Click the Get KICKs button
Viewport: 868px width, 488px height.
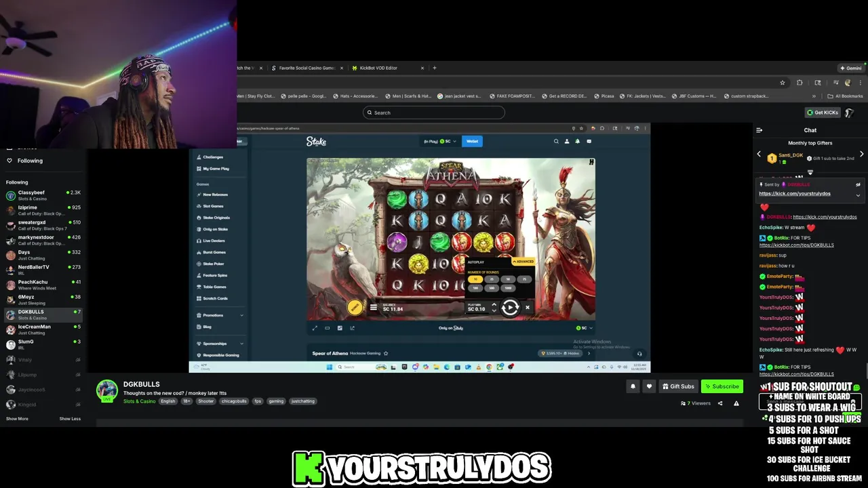pos(823,113)
